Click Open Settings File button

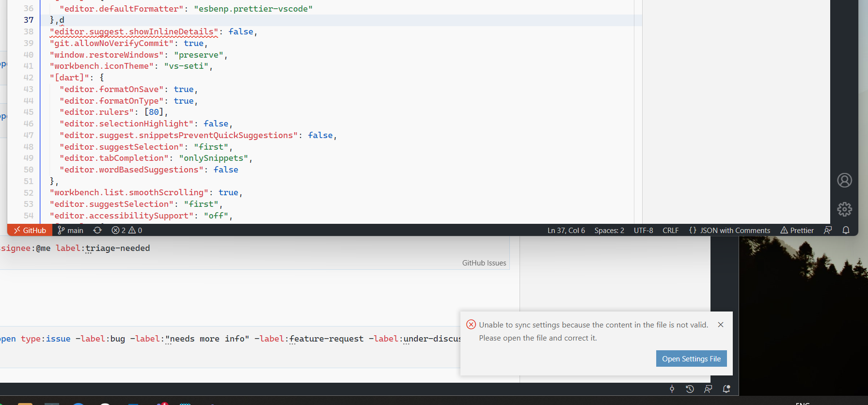pos(691,358)
